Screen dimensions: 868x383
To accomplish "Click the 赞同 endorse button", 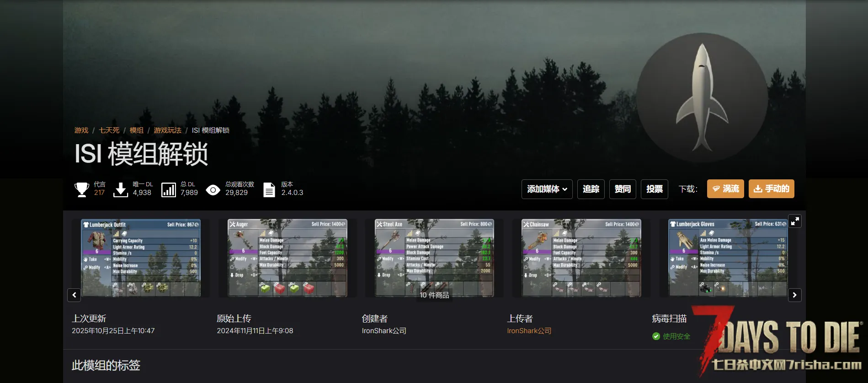I will coord(622,189).
